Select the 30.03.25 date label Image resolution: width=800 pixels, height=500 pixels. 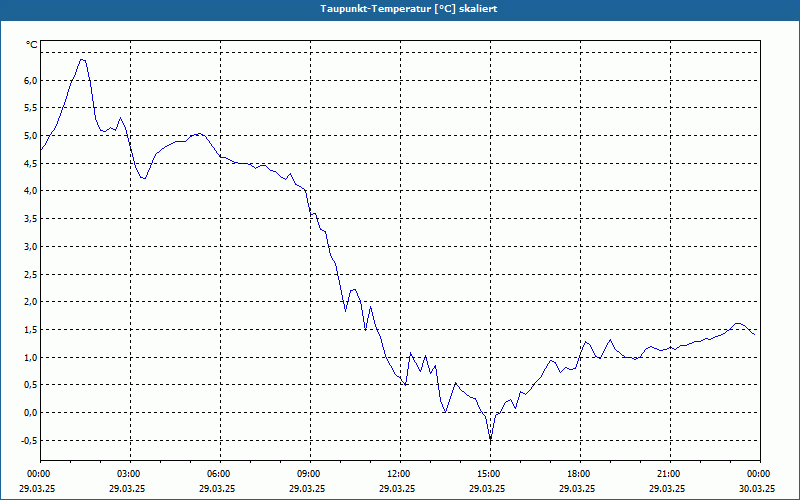tap(757, 488)
